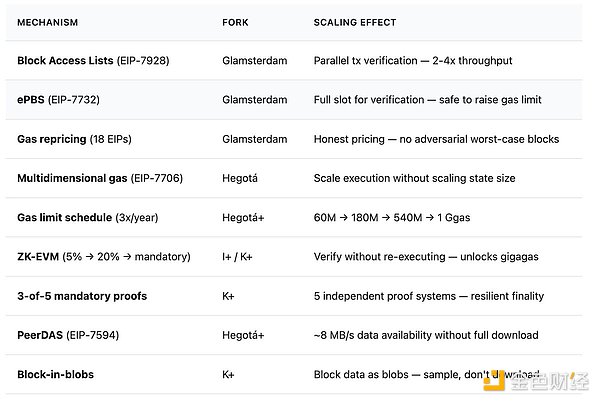Screen dimensions: 600x402
Task: Click the Hegotá fork for Multidimensional gas
Action: pyautogui.click(x=243, y=178)
